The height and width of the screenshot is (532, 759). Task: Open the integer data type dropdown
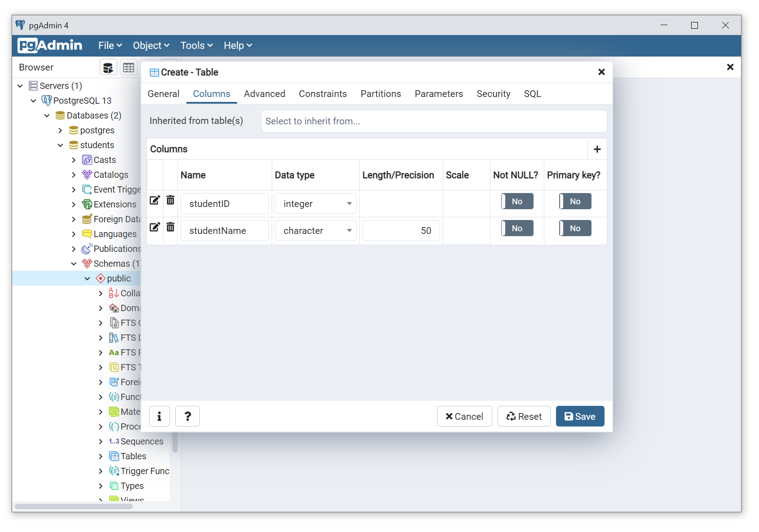pos(316,204)
